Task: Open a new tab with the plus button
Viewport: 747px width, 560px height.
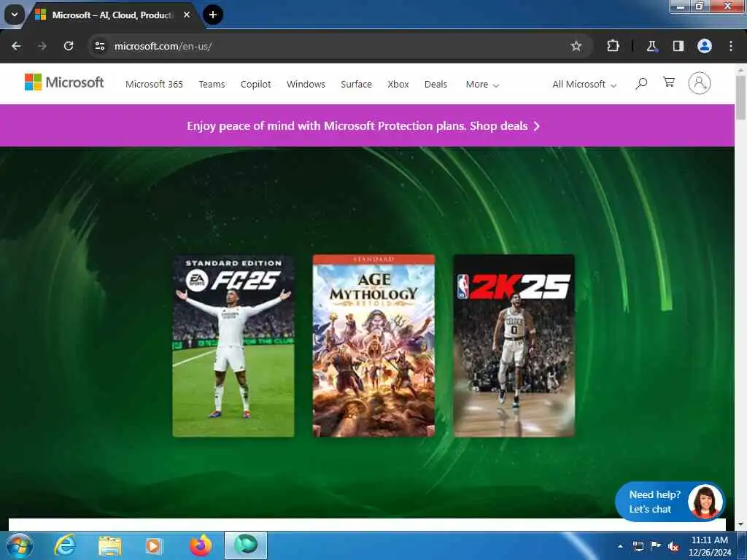Action: [x=212, y=15]
